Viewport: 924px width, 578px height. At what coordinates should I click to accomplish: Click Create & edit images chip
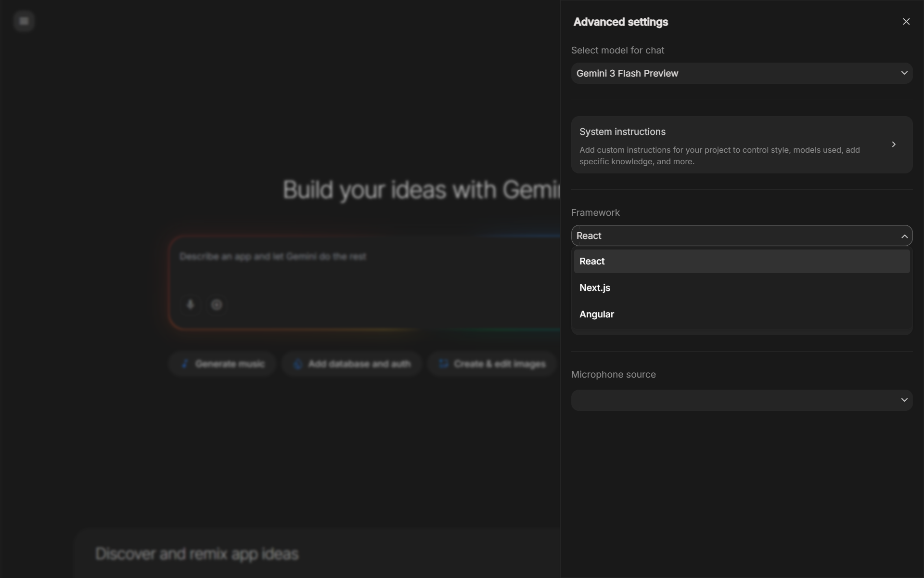coord(492,364)
